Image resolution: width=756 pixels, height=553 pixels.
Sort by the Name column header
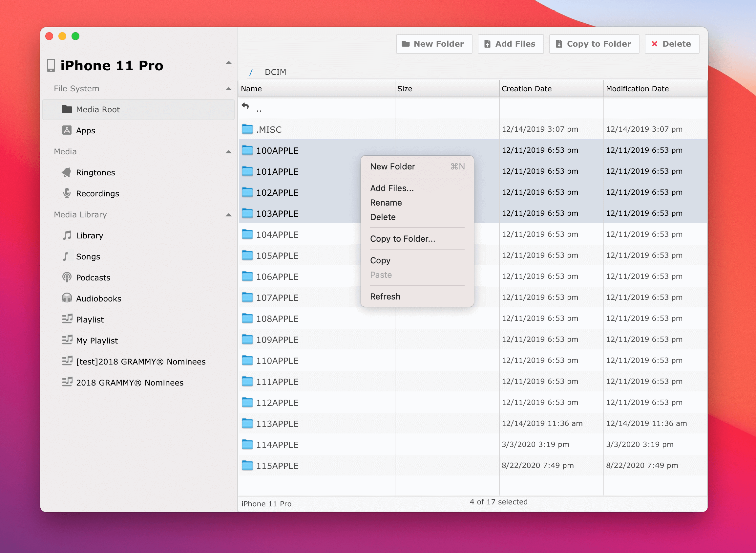click(x=316, y=89)
